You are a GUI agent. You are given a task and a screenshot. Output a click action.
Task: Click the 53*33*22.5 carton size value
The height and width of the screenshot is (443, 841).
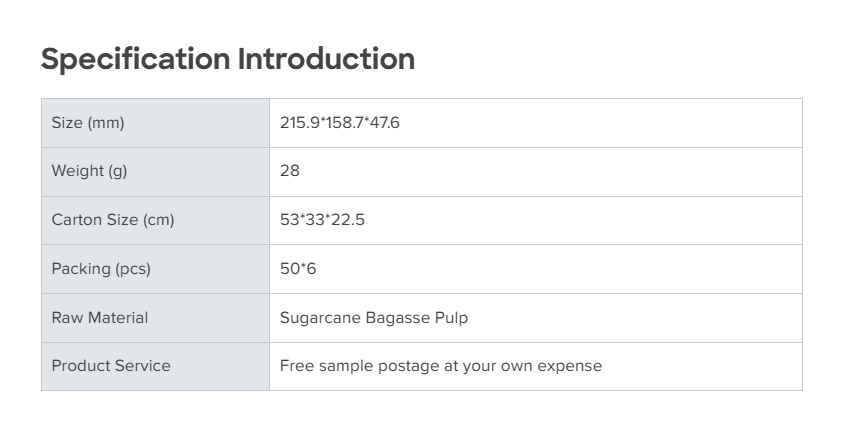pyautogui.click(x=322, y=220)
